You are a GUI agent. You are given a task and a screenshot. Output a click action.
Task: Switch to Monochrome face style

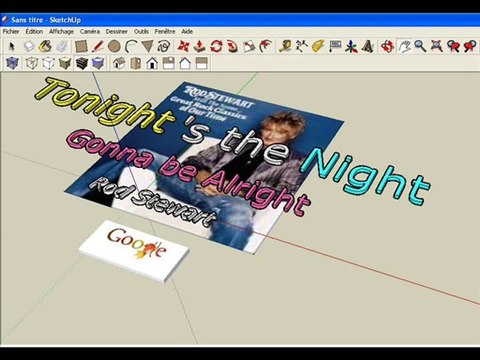click(98, 63)
